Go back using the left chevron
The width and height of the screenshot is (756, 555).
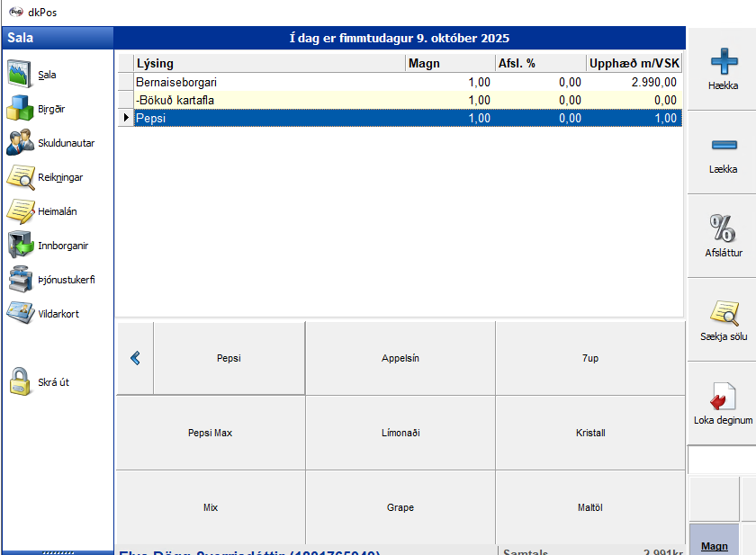click(135, 358)
